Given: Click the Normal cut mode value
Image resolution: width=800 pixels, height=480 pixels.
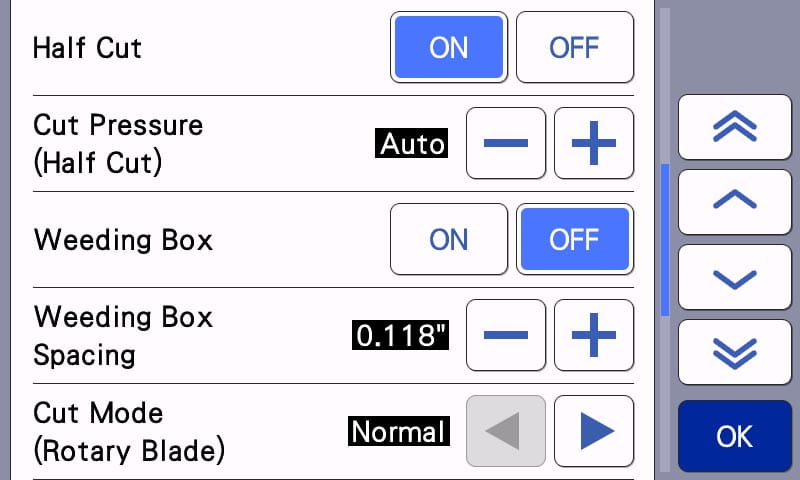Looking at the screenshot, I should point(398,432).
